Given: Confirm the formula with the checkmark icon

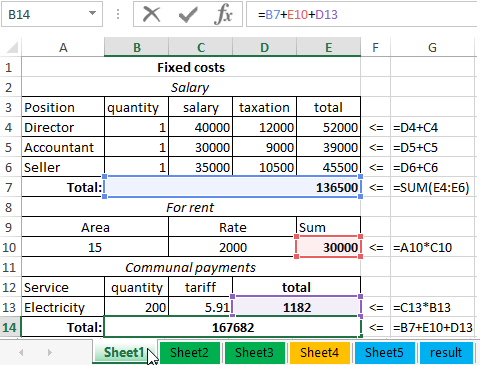Looking at the screenshot, I should pyautogui.click(x=188, y=14).
